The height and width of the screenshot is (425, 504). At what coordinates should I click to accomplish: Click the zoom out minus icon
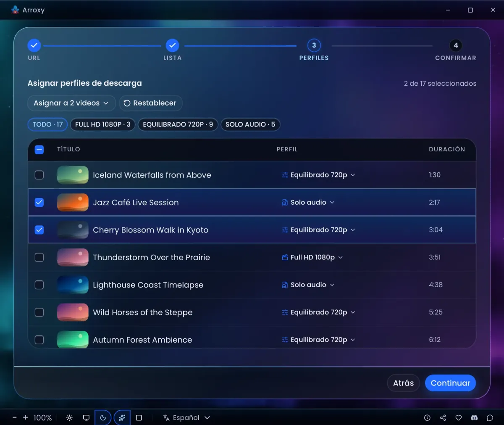pyautogui.click(x=15, y=417)
